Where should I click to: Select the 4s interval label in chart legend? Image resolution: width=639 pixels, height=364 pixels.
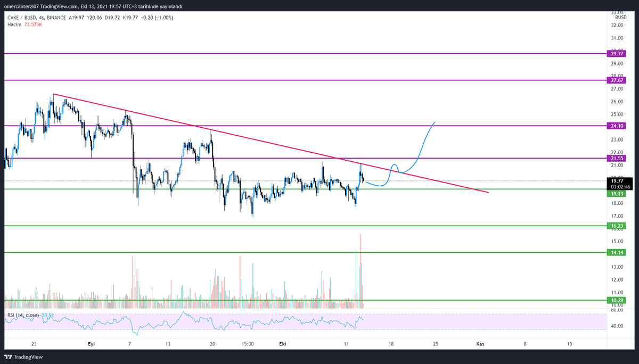point(42,18)
